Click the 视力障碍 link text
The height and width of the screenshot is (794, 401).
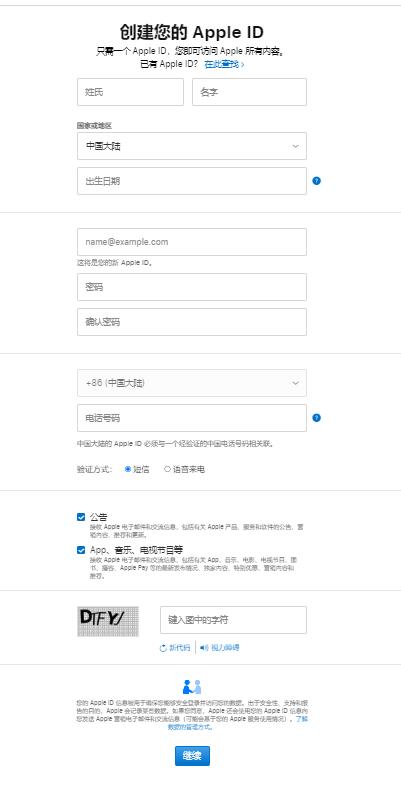pyautogui.click(x=225, y=648)
